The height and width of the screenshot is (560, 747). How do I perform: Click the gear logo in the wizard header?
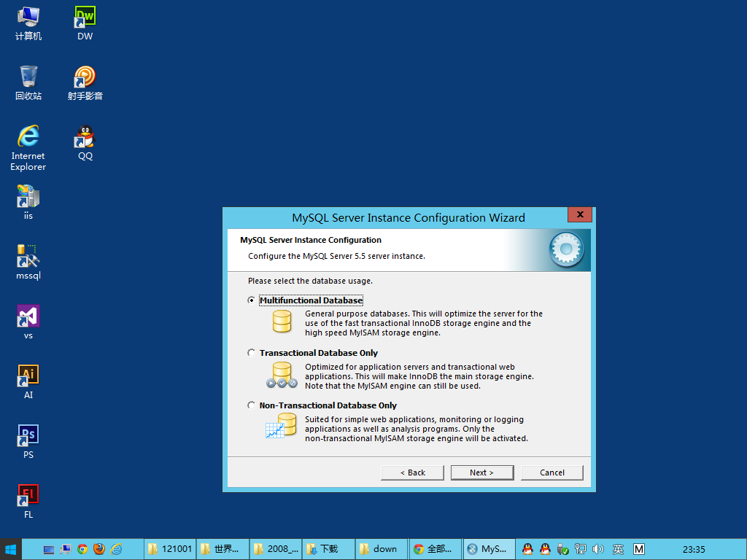pyautogui.click(x=566, y=249)
